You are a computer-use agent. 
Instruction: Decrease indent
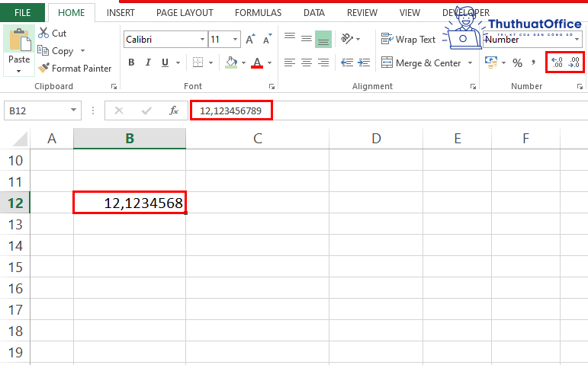[347, 62]
